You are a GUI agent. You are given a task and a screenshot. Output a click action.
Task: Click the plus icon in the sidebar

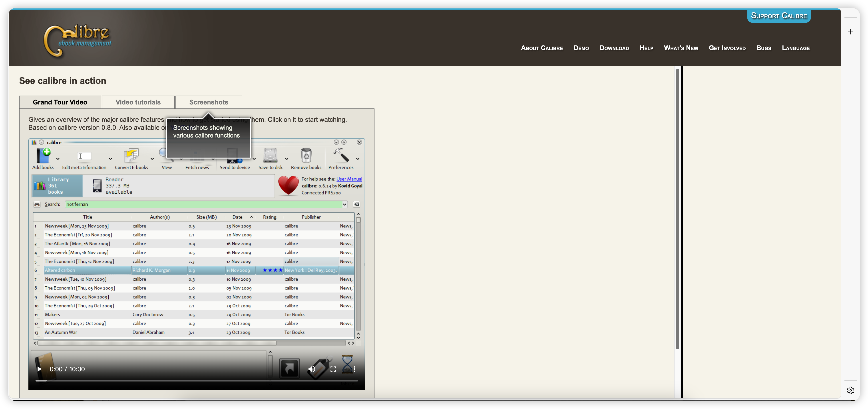pyautogui.click(x=850, y=32)
